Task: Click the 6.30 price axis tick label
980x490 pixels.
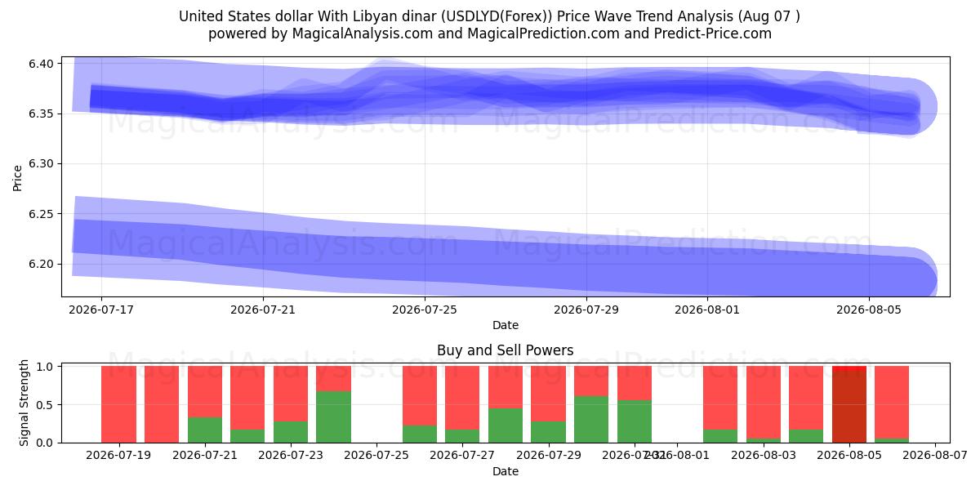Action: pos(42,164)
